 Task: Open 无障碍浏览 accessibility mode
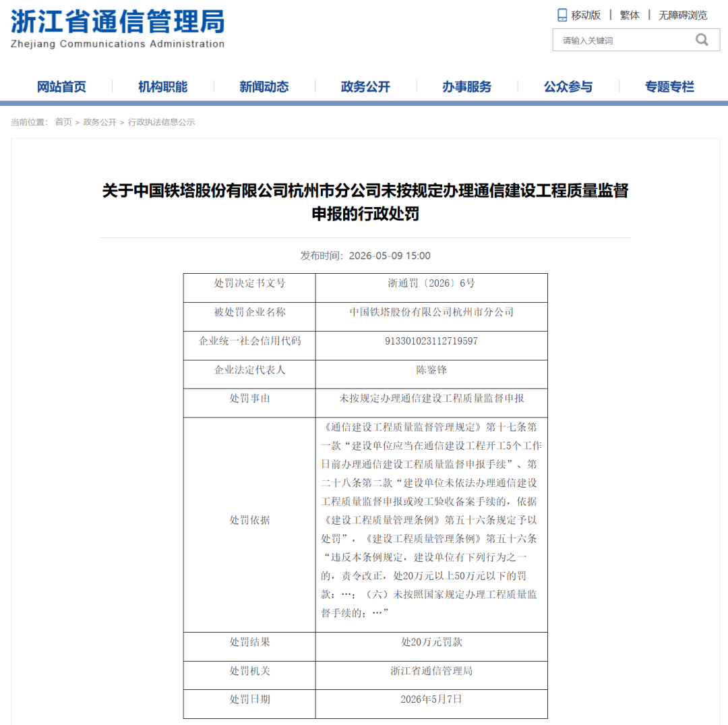tap(682, 15)
